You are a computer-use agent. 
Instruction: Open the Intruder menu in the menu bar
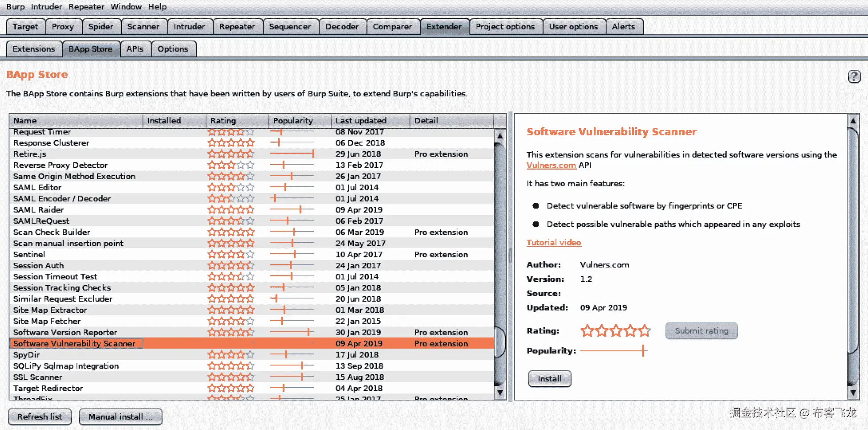point(46,7)
